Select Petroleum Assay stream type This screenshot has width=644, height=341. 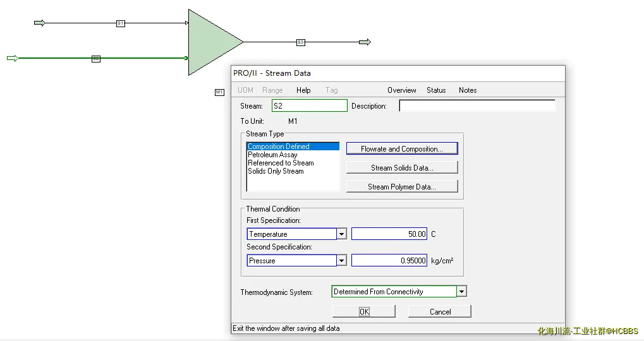293,155
